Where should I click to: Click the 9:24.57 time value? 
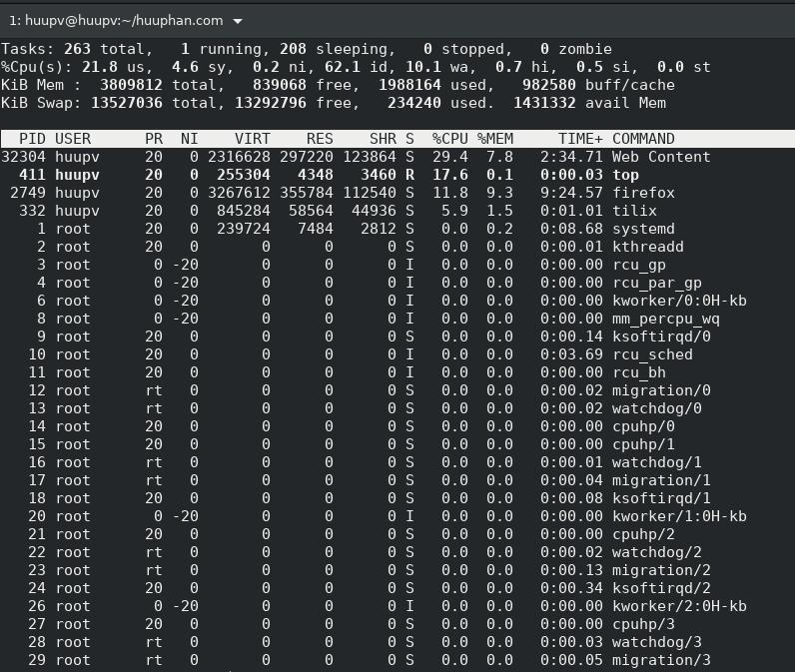pos(571,193)
